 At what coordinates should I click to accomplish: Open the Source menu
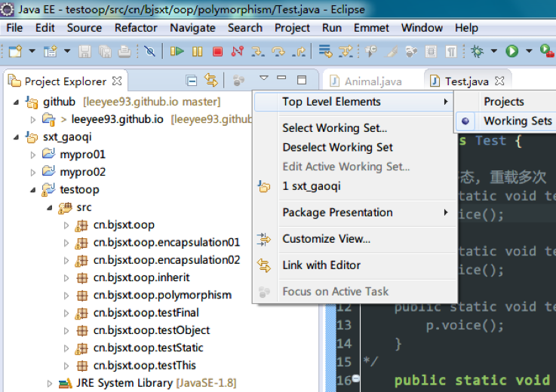84,28
